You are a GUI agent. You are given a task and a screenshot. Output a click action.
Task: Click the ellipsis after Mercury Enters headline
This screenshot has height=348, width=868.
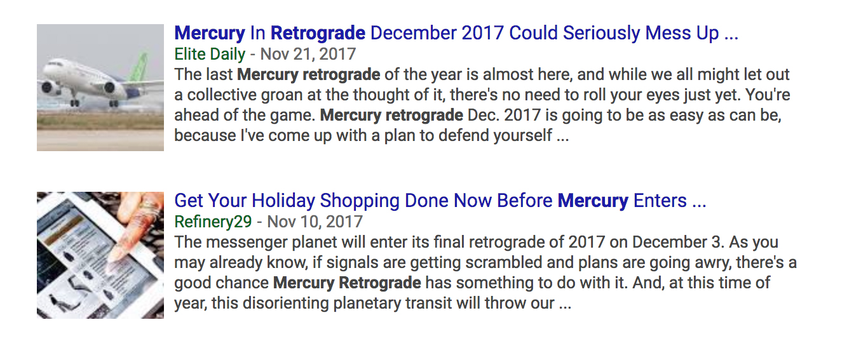[x=700, y=203]
